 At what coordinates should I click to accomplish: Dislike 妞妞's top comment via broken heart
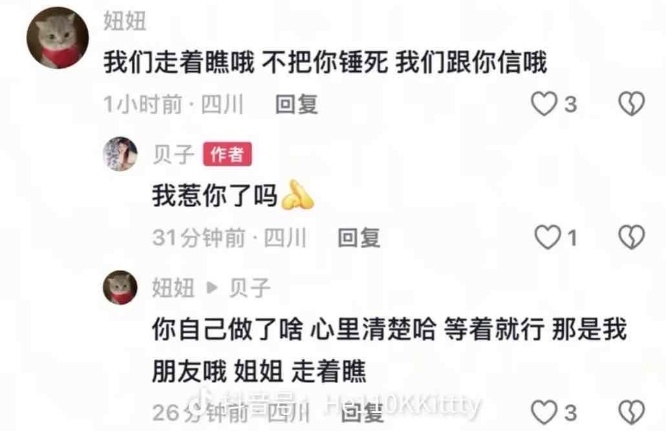point(632,104)
